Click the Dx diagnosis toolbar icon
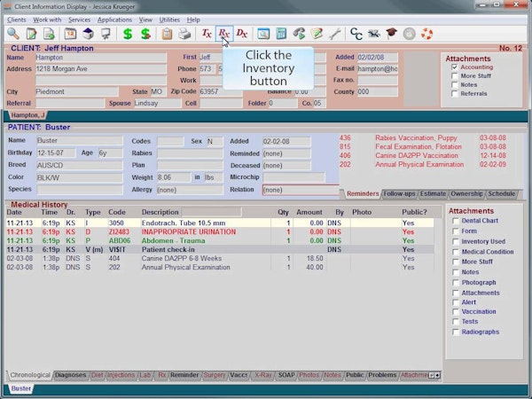 tap(242, 34)
